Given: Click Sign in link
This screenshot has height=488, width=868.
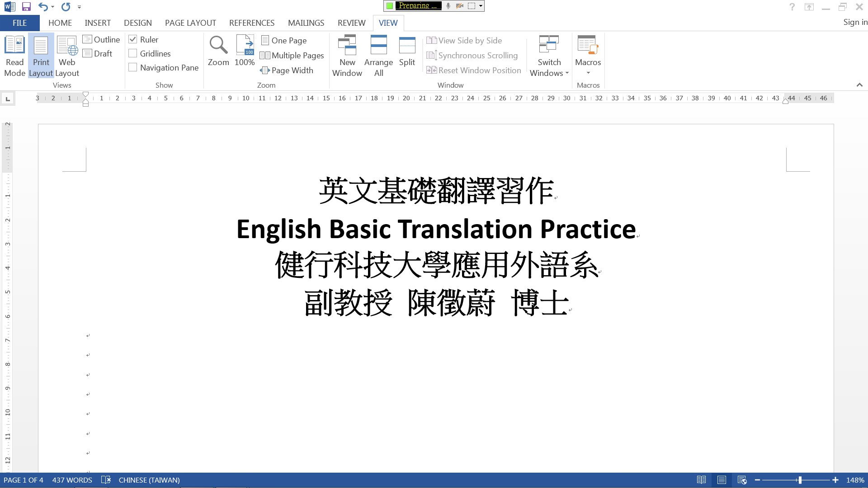Looking at the screenshot, I should point(855,22).
